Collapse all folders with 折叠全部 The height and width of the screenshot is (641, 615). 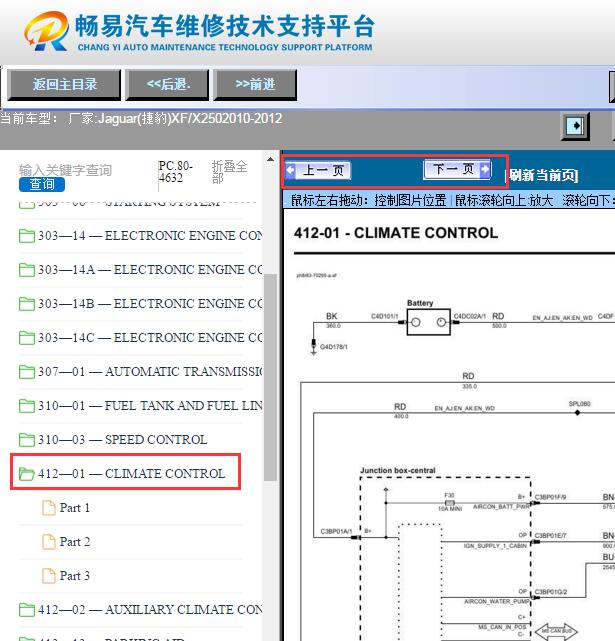(x=229, y=172)
